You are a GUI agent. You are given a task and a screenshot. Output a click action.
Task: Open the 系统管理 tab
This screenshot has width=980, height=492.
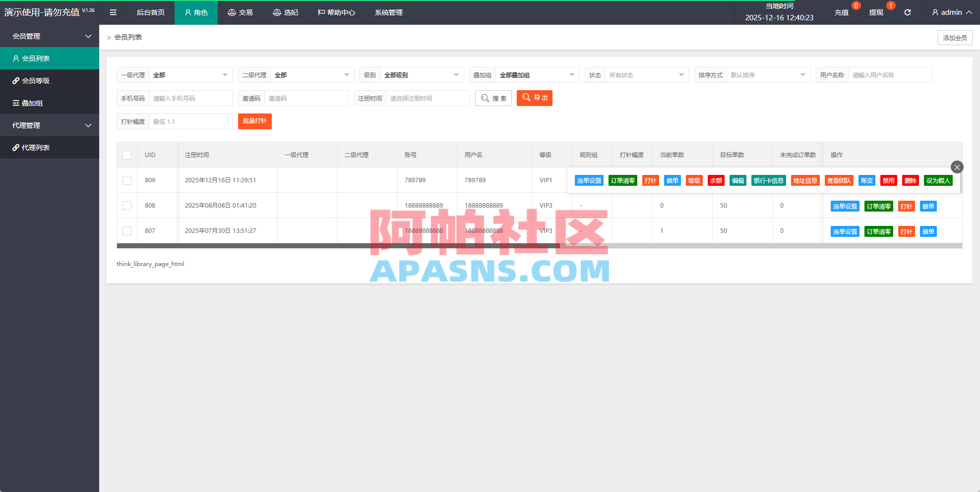(389, 12)
